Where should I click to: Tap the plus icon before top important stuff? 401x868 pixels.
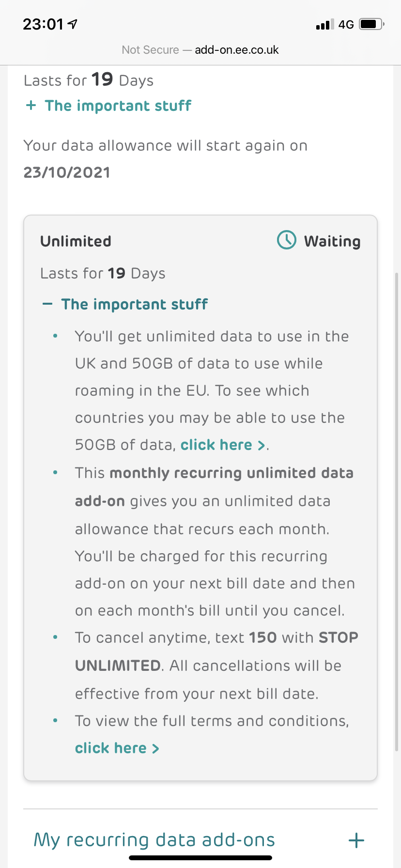(31, 106)
